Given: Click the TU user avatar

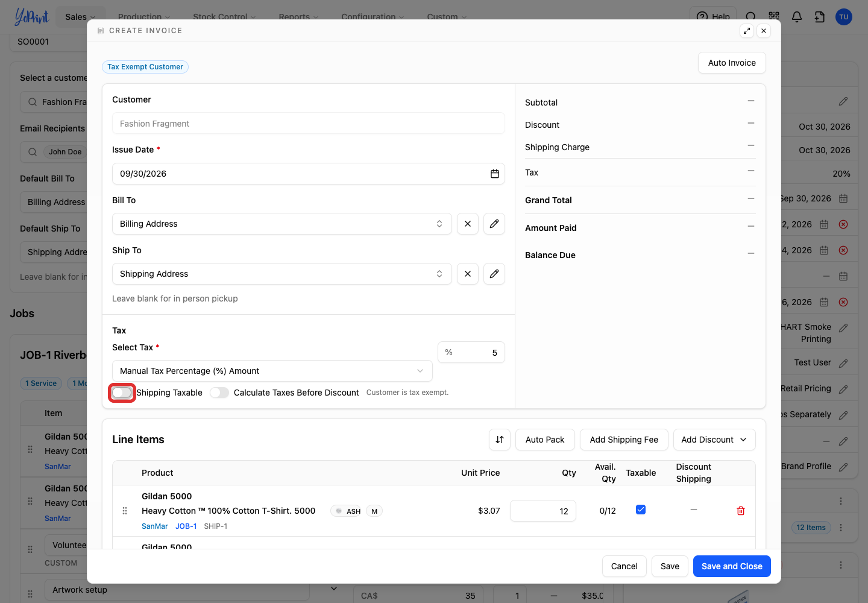Looking at the screenshot, I should (844, 17).
